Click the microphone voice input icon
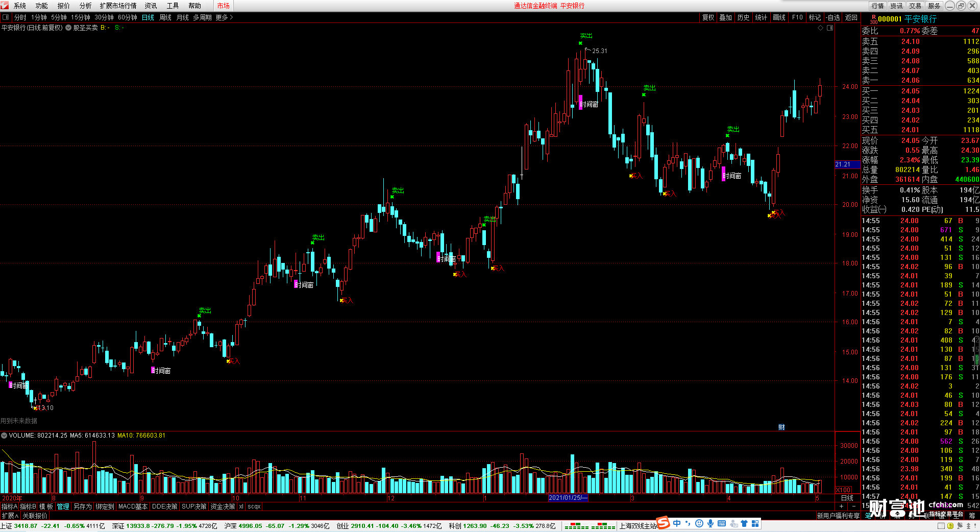The image size is (980, 532). click(710, 523)
